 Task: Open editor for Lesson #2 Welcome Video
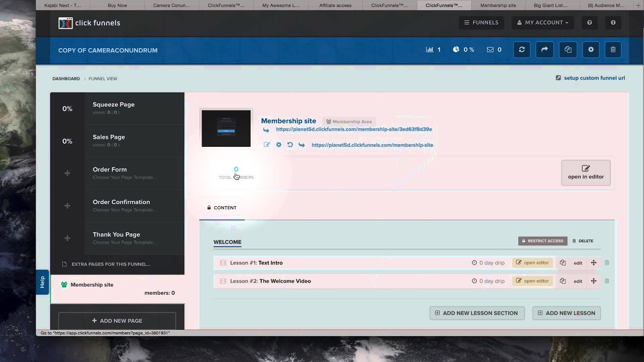tap(532, 281)
